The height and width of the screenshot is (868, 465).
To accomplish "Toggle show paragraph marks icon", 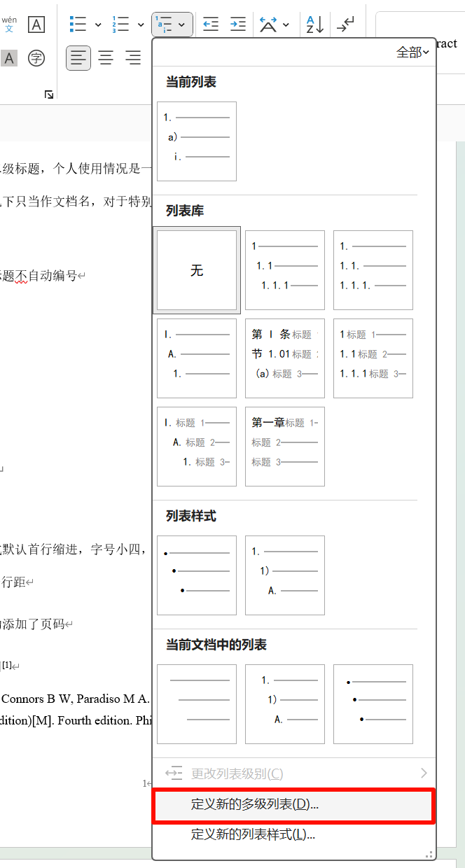I will 345,24.
